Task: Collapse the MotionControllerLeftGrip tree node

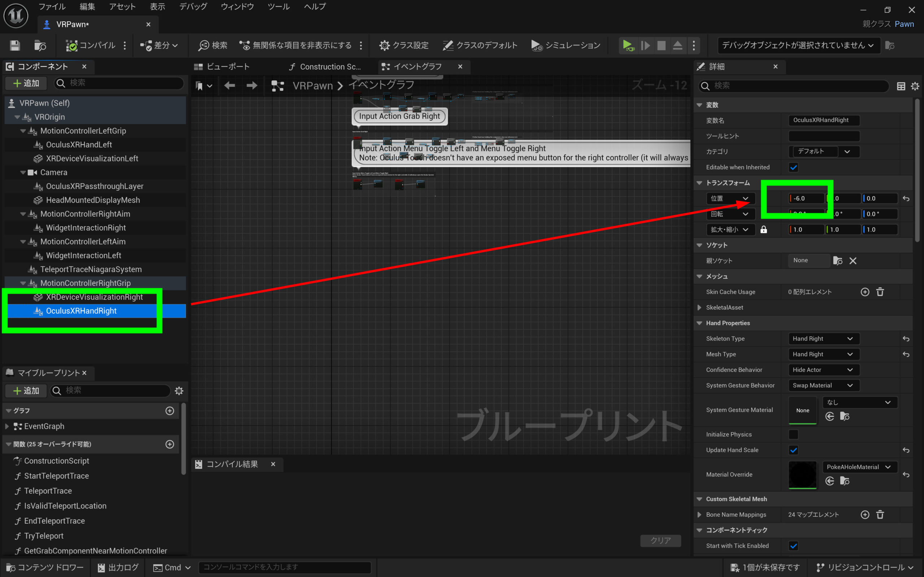Action: [23, 131]
